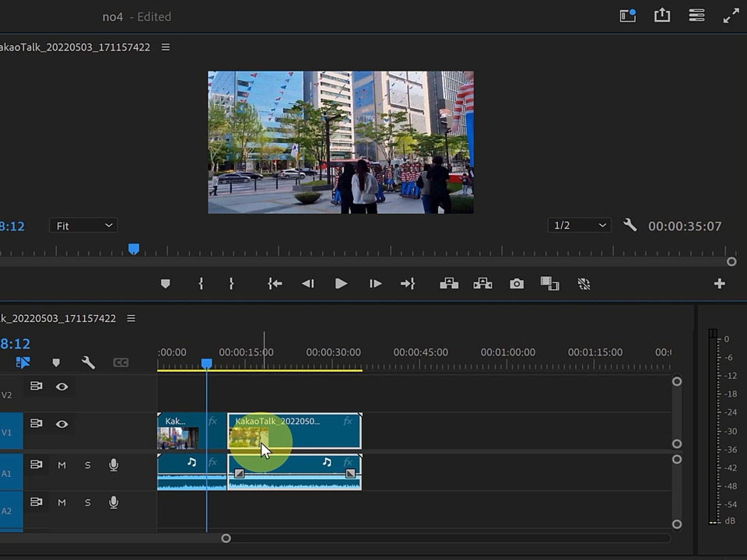The image size is (747, 560).
Task: Open the 1/2 playback resolution dropdown
Action: (579, 226)
